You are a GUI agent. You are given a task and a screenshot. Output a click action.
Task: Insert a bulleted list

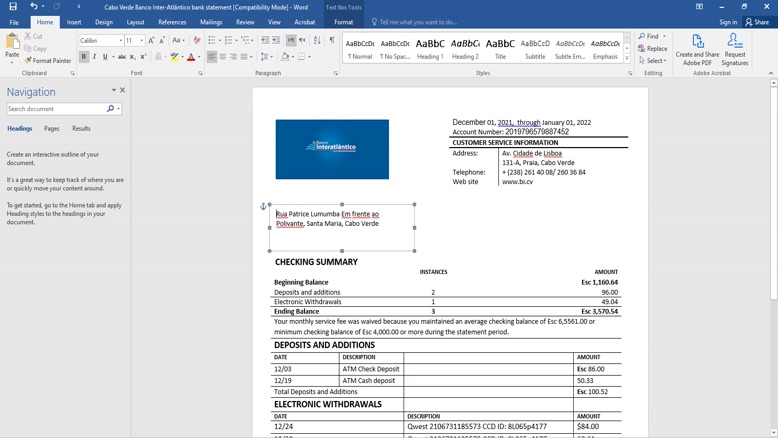point(212,40)
